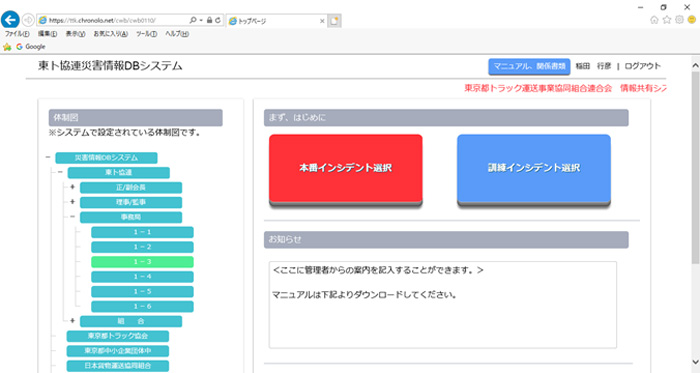Select the 災害情報DBシステム tree item
Image resolution: width=700 pixels, height=373 pixels.
point(106,157)
